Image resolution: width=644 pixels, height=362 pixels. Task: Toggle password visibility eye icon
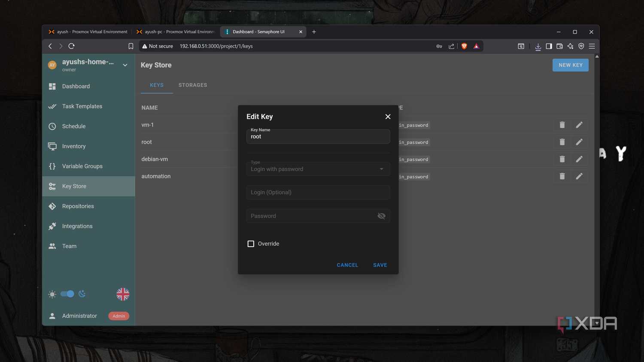coord(381,216)
